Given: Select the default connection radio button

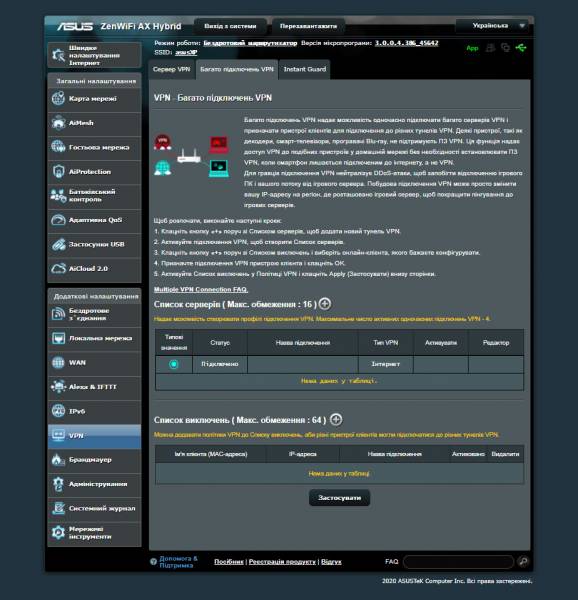Looking at the screenshot, I should (x=174, y=364).
